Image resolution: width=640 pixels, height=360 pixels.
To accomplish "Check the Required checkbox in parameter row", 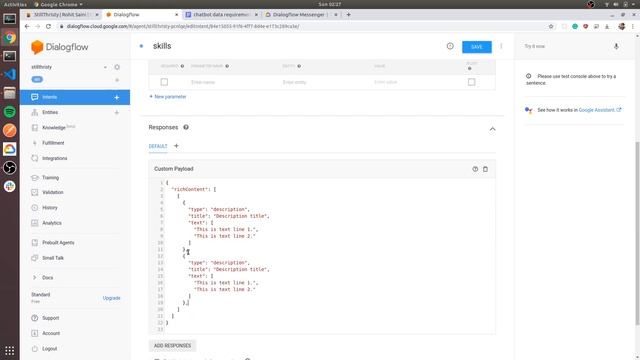I will (x=164, y=82).
